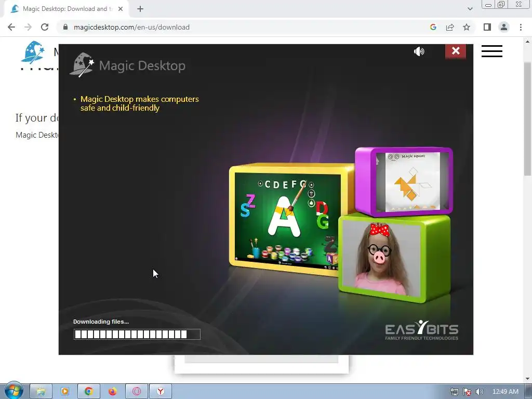The image size is (532, 399).
Task: Open the Action Center flag tray icon
Action: [x=467, y=392]
